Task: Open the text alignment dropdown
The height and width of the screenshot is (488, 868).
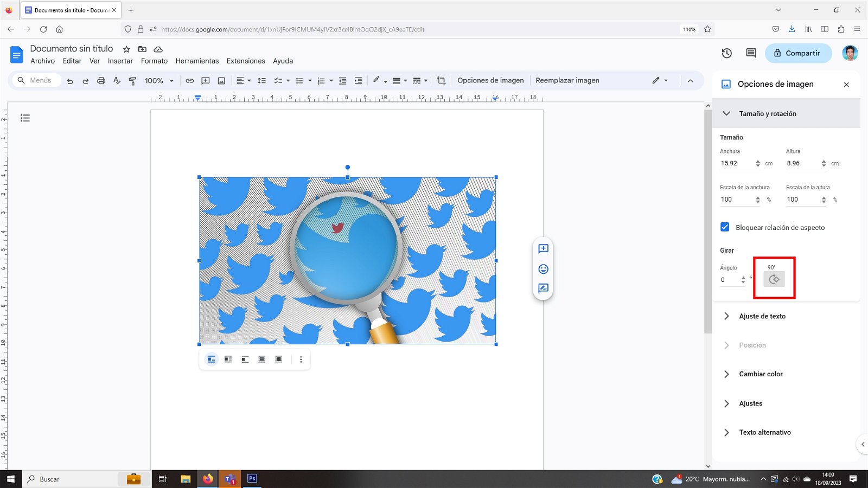Action: coord(244,81)
